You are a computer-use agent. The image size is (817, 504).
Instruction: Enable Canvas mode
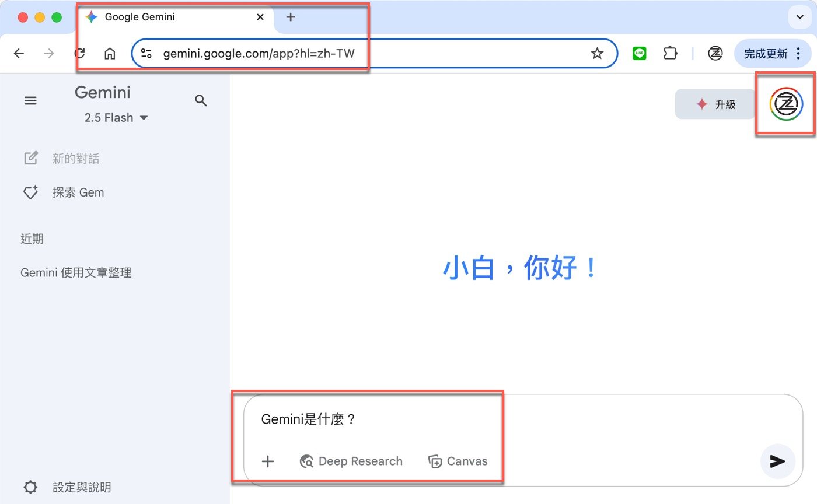[458, 461]
